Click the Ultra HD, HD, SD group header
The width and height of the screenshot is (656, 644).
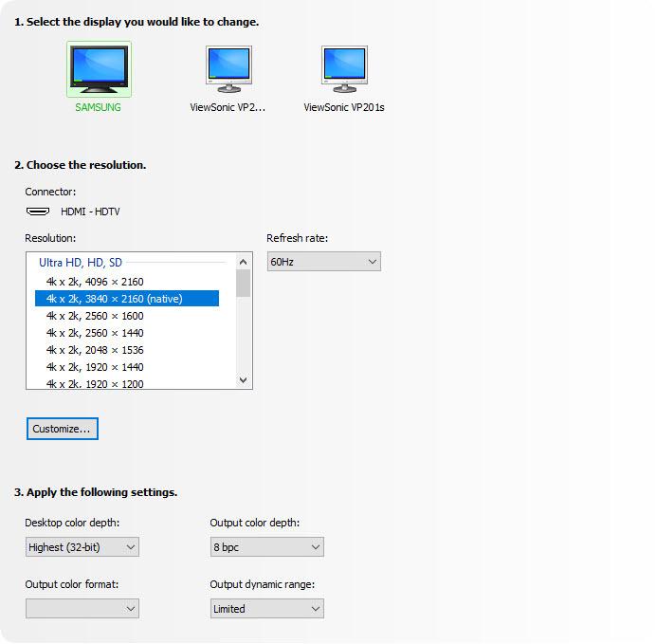[81, 262]
